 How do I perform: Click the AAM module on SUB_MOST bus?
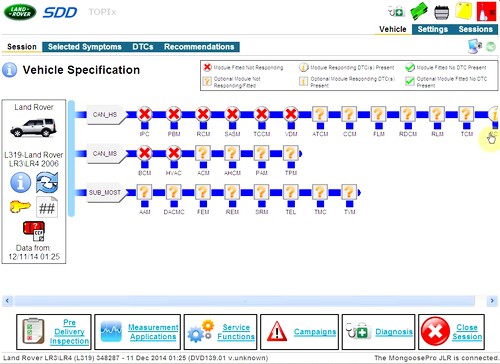[x=144, y=192]
